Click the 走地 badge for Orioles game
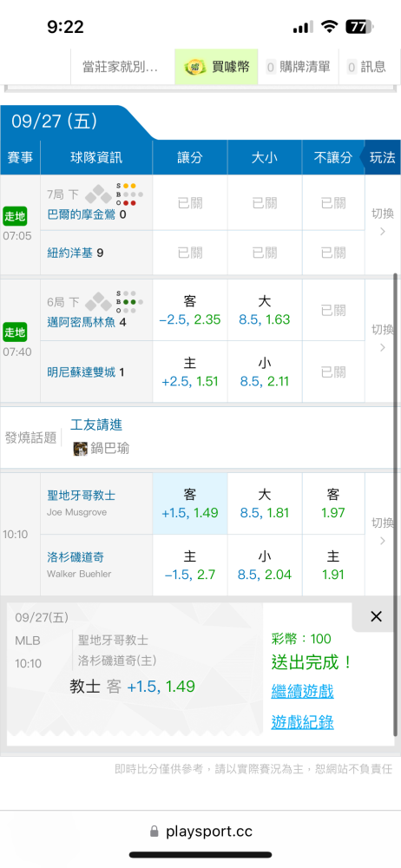Image resolution: width=401 pixels, height=868 pixels. coord(15,216)
